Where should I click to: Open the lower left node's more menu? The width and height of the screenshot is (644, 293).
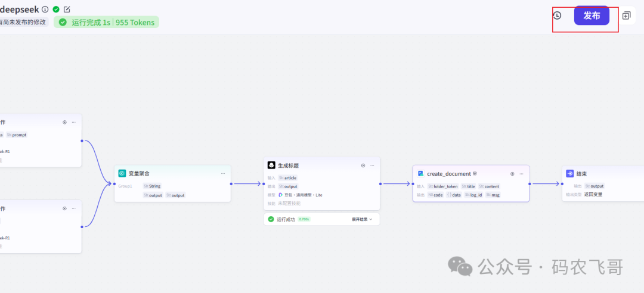tap(73, 208)
